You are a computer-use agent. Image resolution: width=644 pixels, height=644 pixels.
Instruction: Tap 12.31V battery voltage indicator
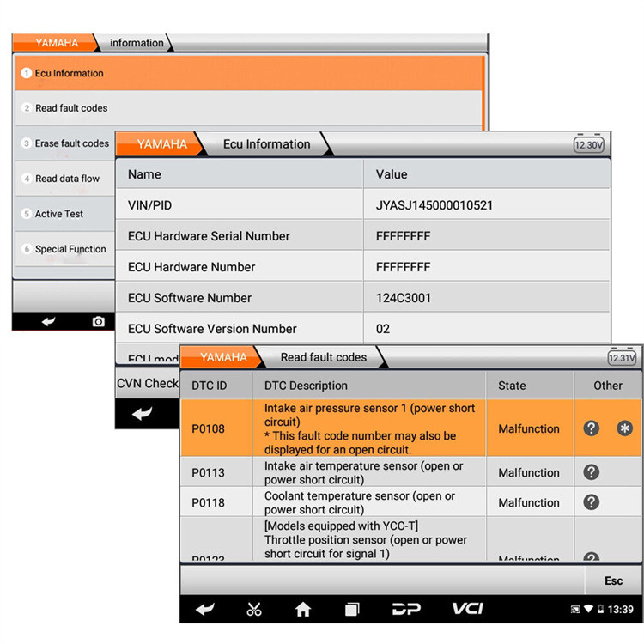[622, 358]
